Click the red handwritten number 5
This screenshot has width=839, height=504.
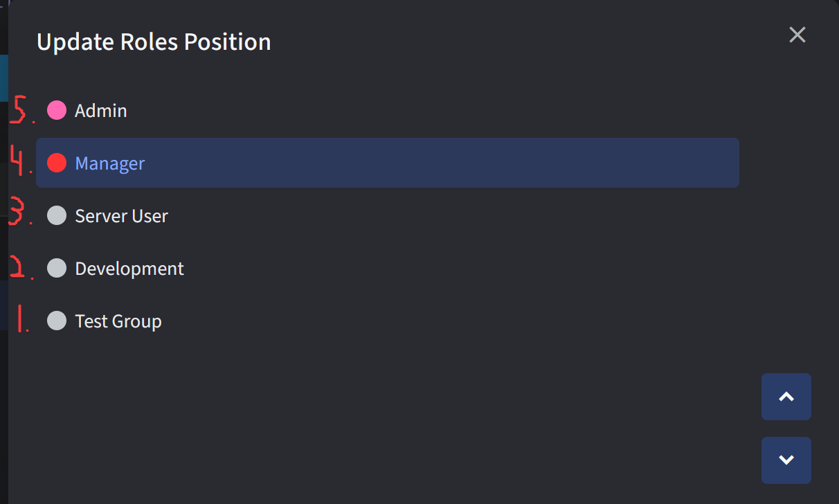[x=20, y=110]
